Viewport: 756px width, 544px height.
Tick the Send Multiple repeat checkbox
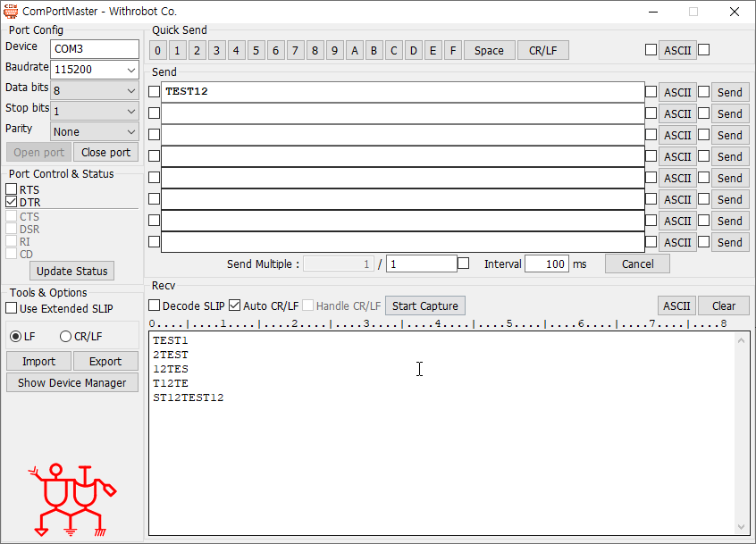[x=463, y=264]
